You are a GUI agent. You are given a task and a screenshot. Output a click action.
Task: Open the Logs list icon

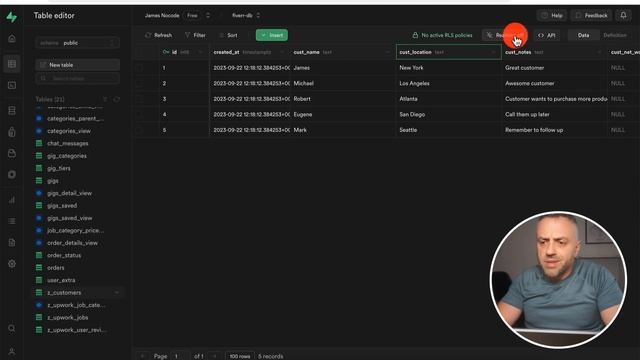12,221
